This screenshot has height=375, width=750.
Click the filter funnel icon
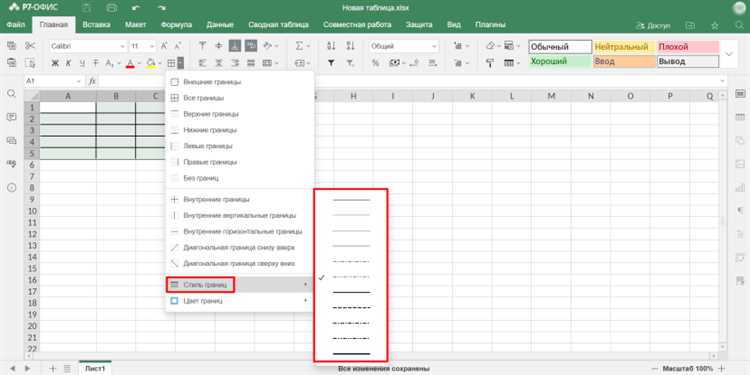pyautogui.click(x=331, y=63)
